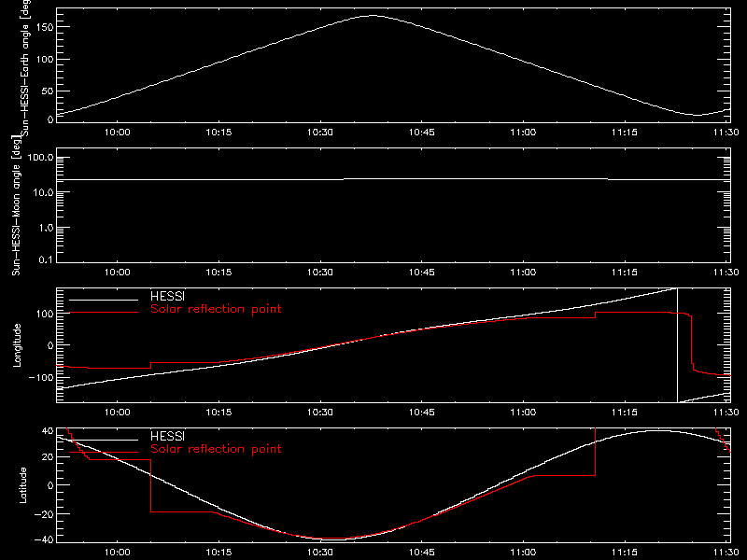Click the white vertical longitude wrap line
747x560 pixels.
click(678, 345)
